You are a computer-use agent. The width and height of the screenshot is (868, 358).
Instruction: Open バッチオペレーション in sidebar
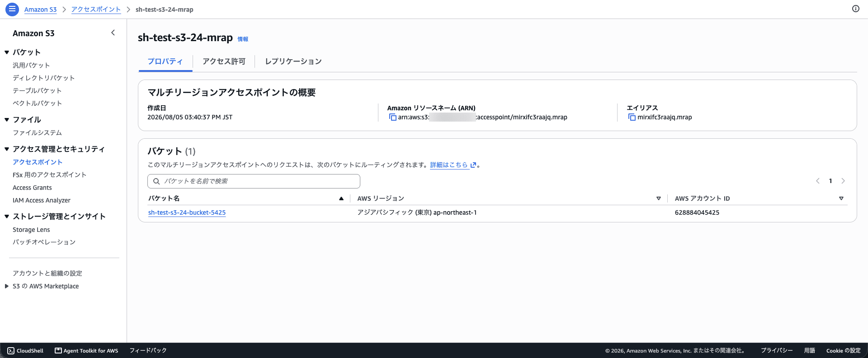click(44, 242)
